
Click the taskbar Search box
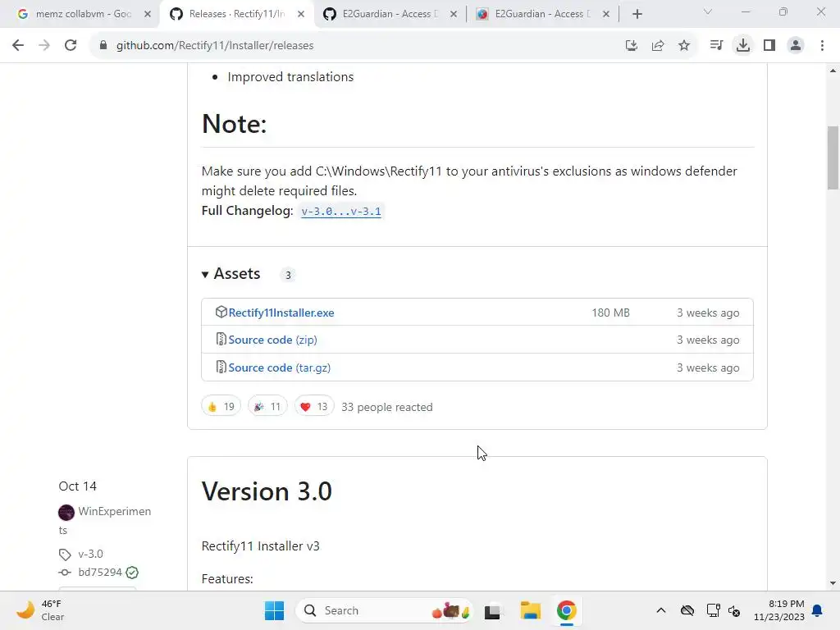tap(385, 610)
